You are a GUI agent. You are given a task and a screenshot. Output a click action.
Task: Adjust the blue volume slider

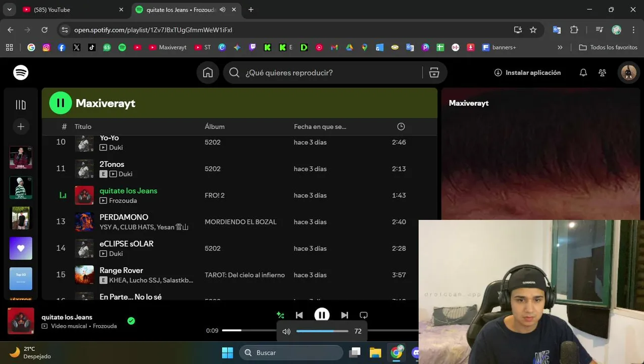[x=322, y=331]
